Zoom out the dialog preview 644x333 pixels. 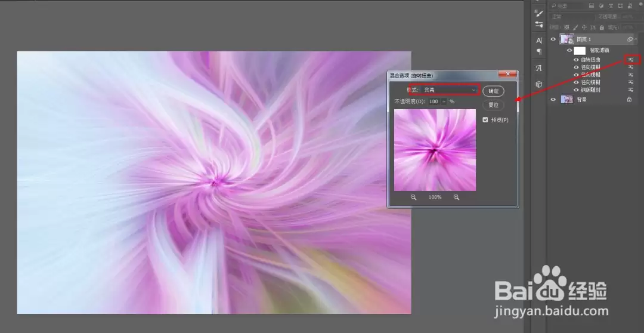point(414,198)
